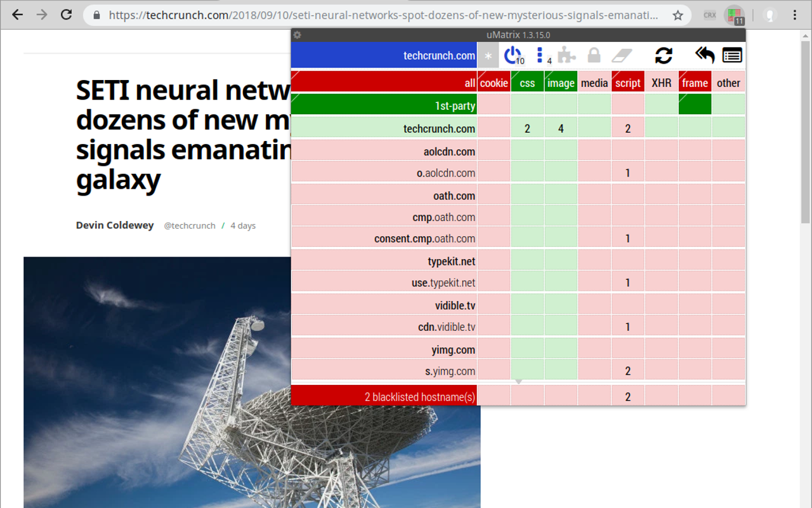Toggle the cookie column header
This screenshot has height=508, width=812.
click(x=494, y=82)
